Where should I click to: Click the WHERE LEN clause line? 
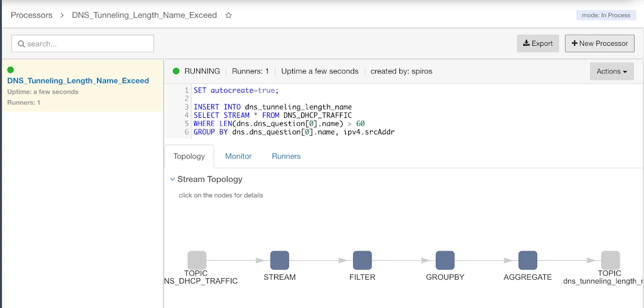point(279,123)
